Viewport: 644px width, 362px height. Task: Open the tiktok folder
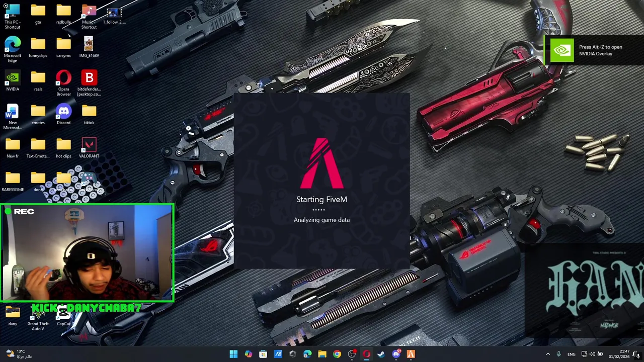pyautogui.click(x=89, y=115)
